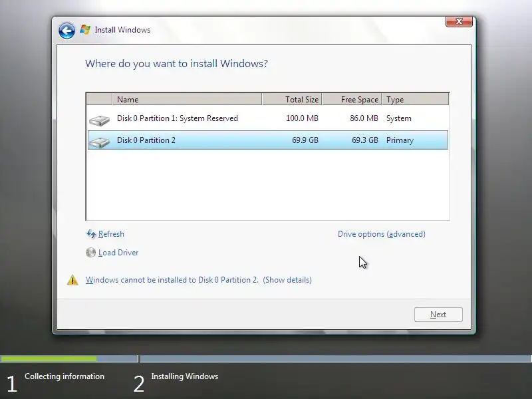The height and width of the screenshot is (399, 532).
Task: Click the Collecting information step label
Action: (x=65, y=376)
